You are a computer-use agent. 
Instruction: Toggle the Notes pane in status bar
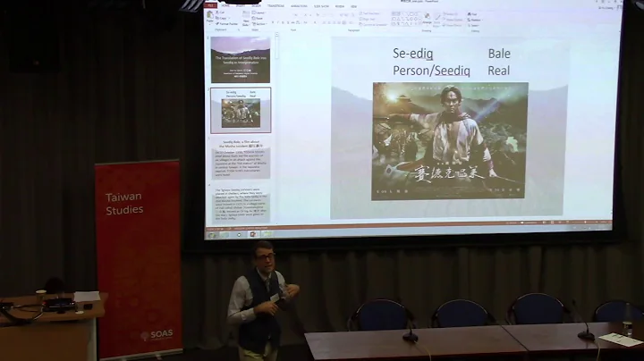[512, 222]
